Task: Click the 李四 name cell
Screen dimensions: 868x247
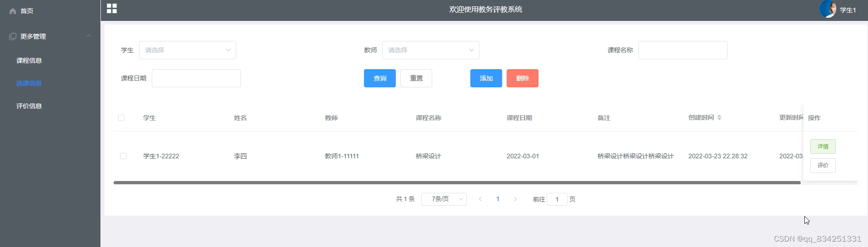Action: 240,156
